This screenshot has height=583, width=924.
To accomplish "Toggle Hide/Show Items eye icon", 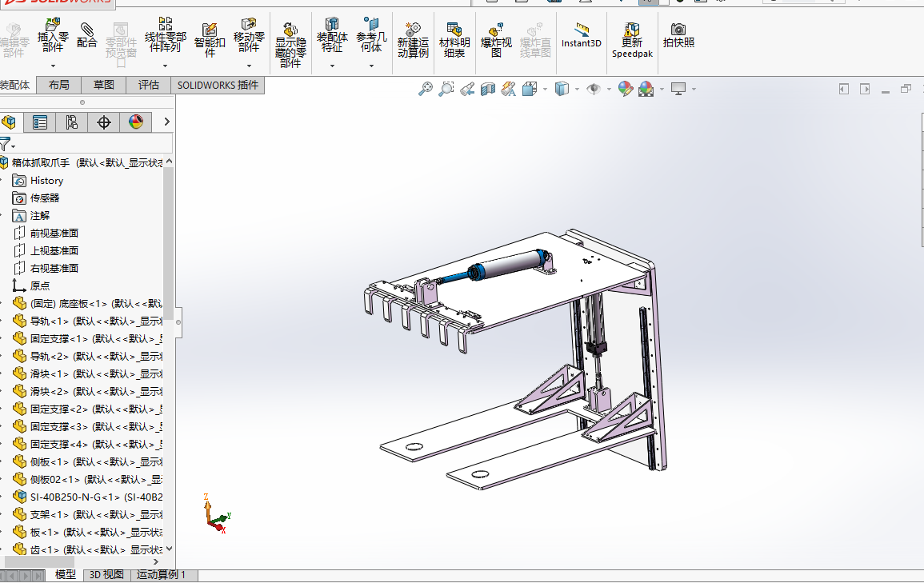I will click(x=594, y=89).
